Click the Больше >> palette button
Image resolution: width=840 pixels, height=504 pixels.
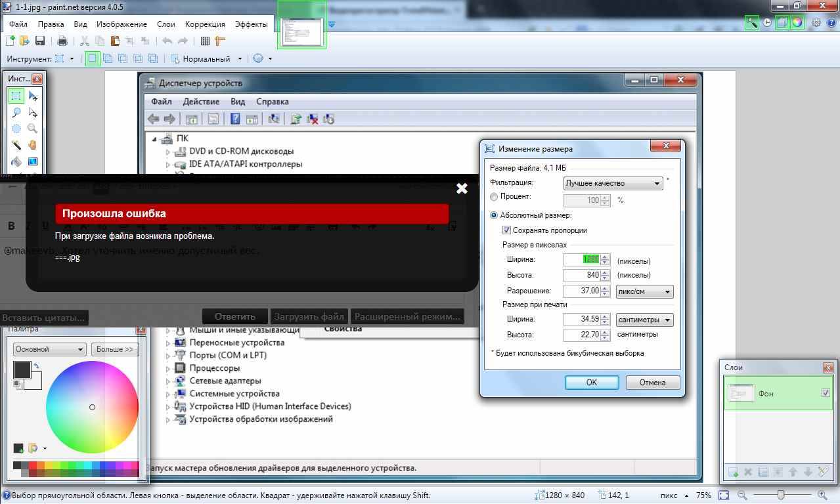pos(114,349)
